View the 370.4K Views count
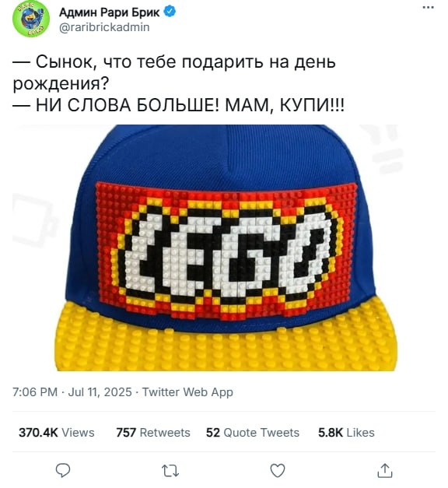The width and height of the screenshot is (448, 488). tap(56, 433)
